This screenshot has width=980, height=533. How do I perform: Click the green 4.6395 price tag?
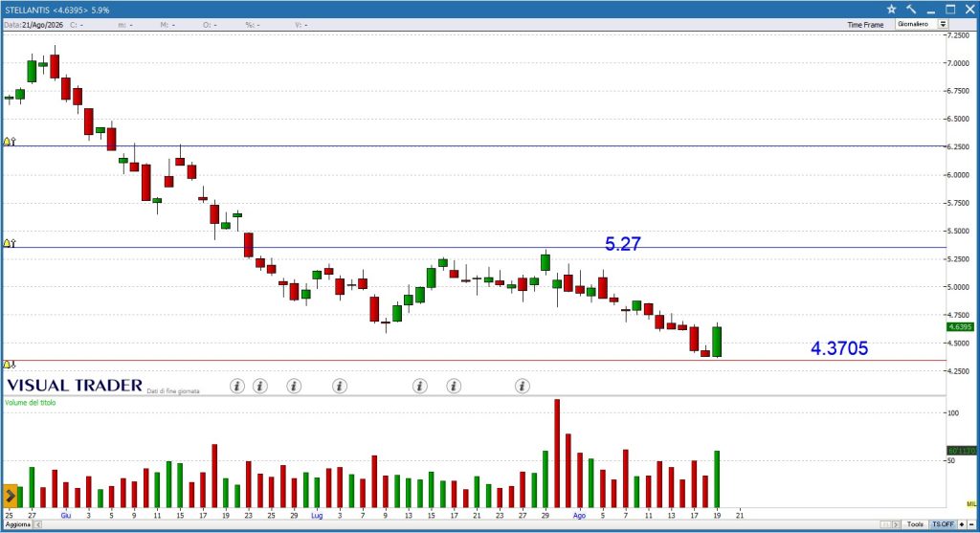tap(960, 327)
